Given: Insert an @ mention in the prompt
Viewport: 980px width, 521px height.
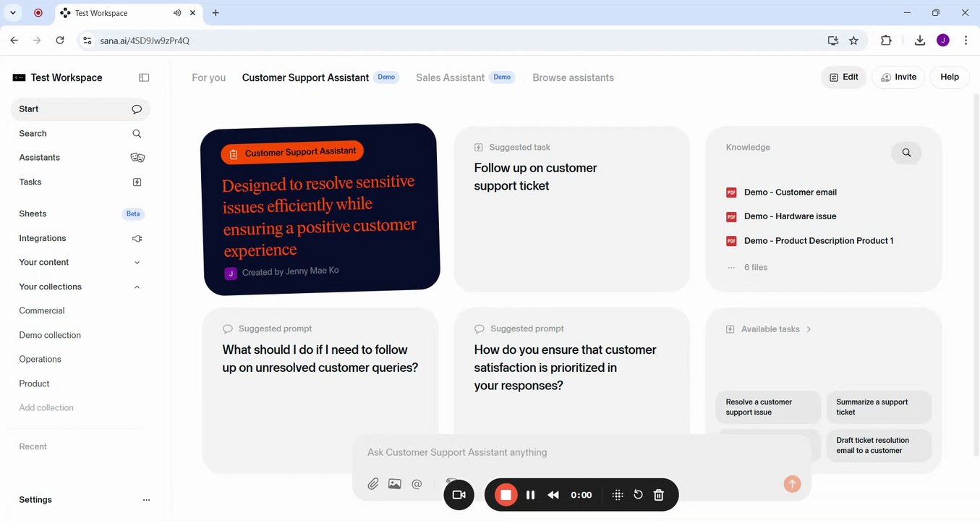Looking at the screenshot, I should (417, 484).
